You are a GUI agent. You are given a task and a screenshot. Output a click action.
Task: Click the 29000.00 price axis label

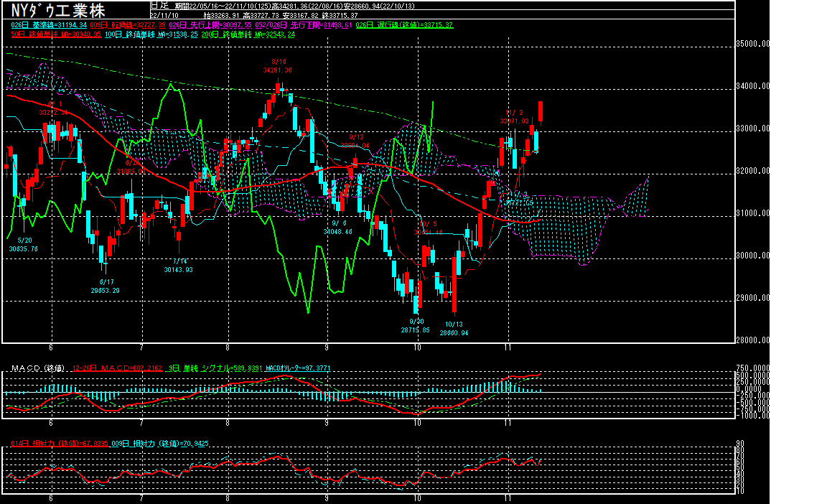753,298
